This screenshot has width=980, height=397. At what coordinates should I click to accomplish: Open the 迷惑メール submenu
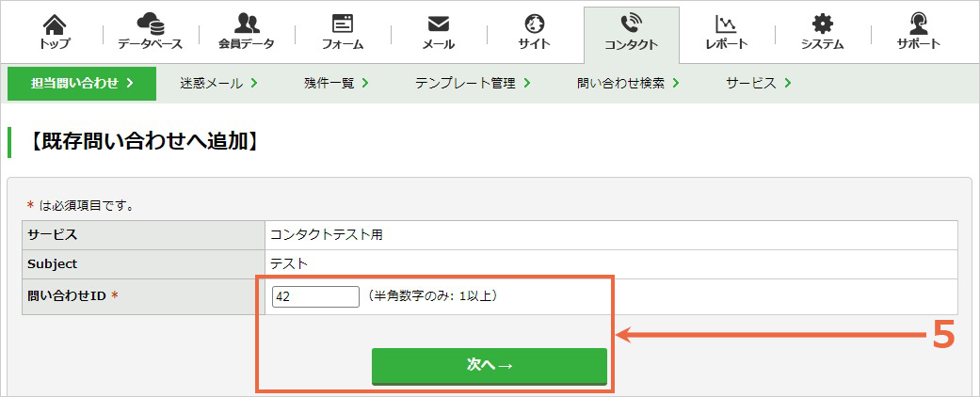218,84
